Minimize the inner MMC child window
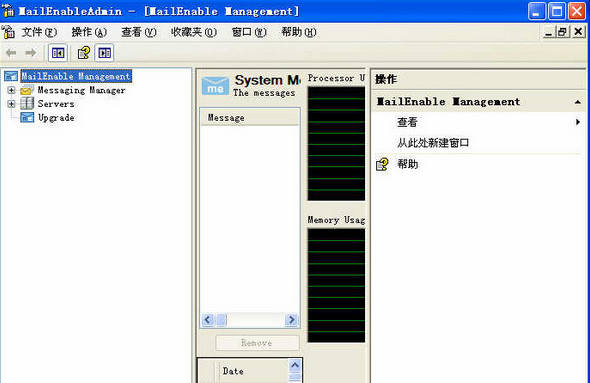 click(x=548, y=32)
